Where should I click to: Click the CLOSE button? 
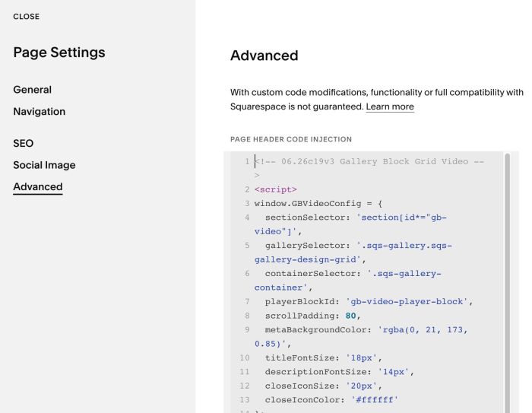(x=26, y=17)
